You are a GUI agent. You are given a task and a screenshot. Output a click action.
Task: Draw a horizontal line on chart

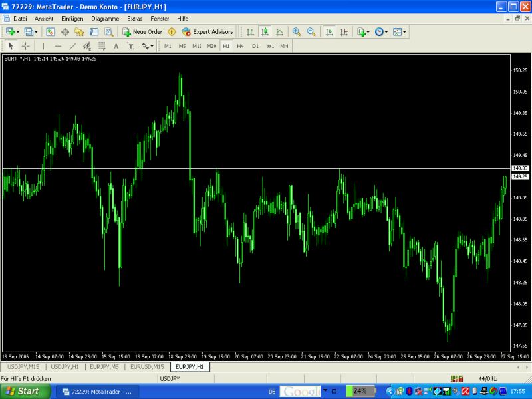(x=58, y=46)
